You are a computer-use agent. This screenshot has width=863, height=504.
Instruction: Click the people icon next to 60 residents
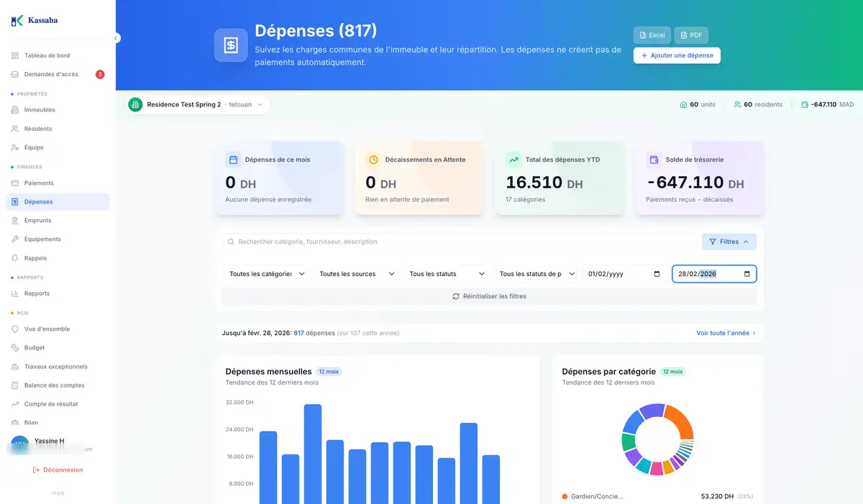coord(737,104)
